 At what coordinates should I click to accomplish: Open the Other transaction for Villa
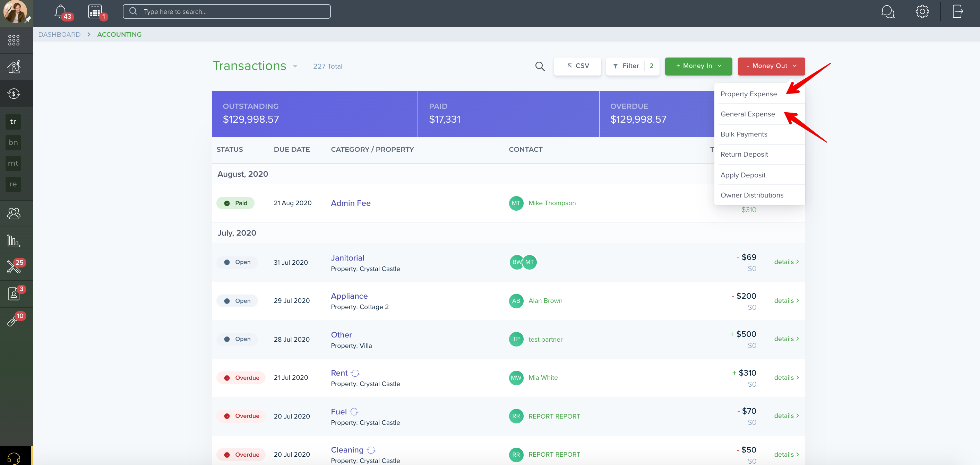click(341, 335)
